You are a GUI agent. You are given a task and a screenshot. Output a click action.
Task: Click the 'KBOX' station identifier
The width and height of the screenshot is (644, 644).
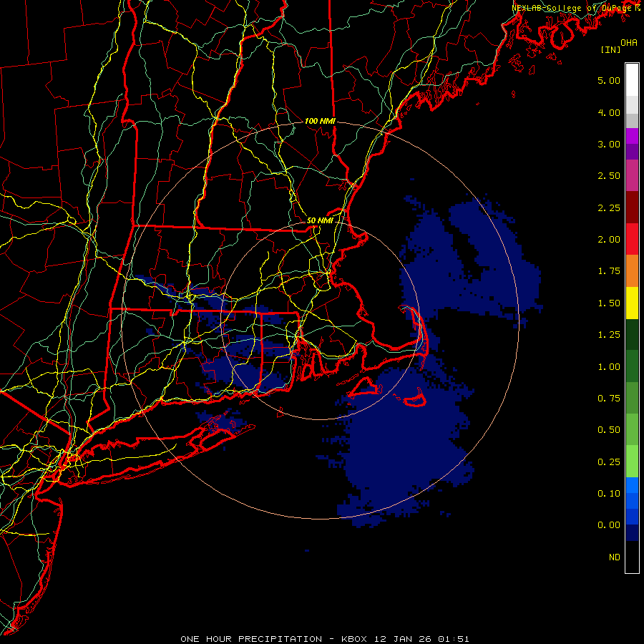click(x=355, y=639)
